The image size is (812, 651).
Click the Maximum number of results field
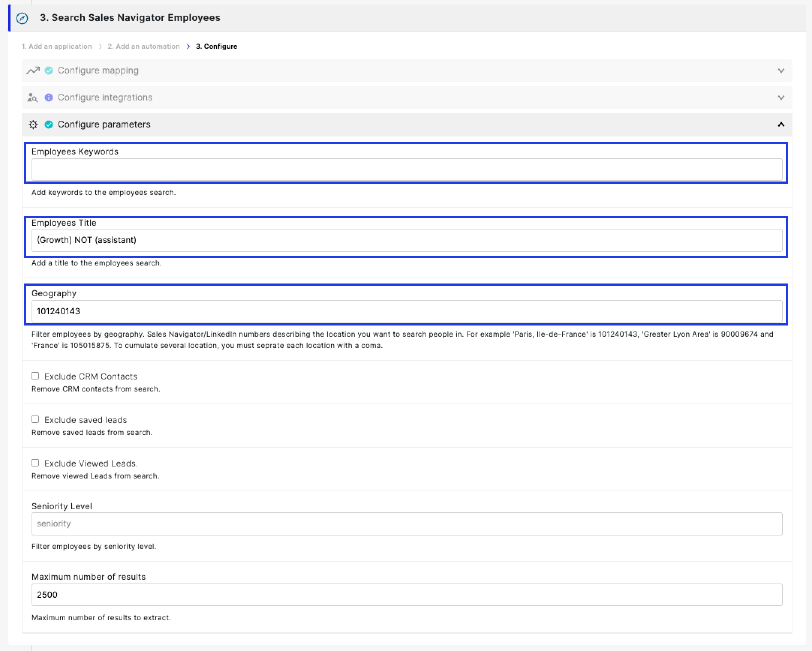click(407, 595)
